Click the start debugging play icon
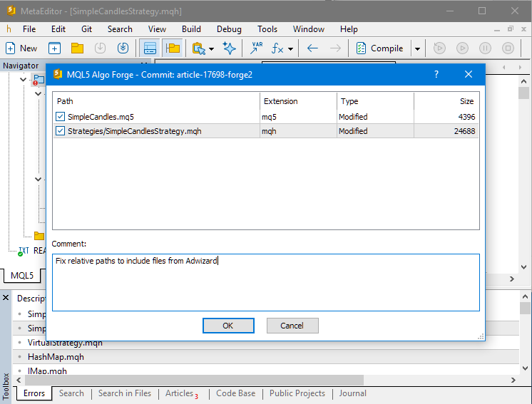532x404 pixels. (x=462, y=48)
